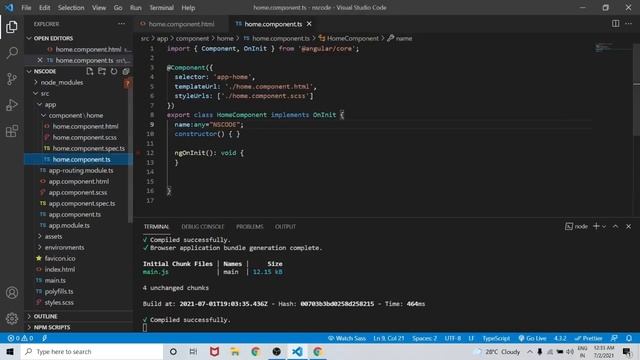This screenshot has width=640, height=360.
Task: Click TypeScript language mode item
Action: [496, 338]
